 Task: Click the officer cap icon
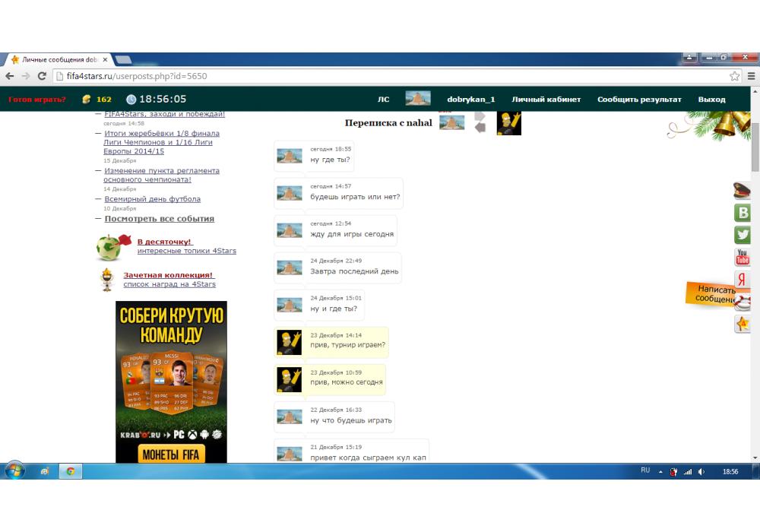[742, 190]
